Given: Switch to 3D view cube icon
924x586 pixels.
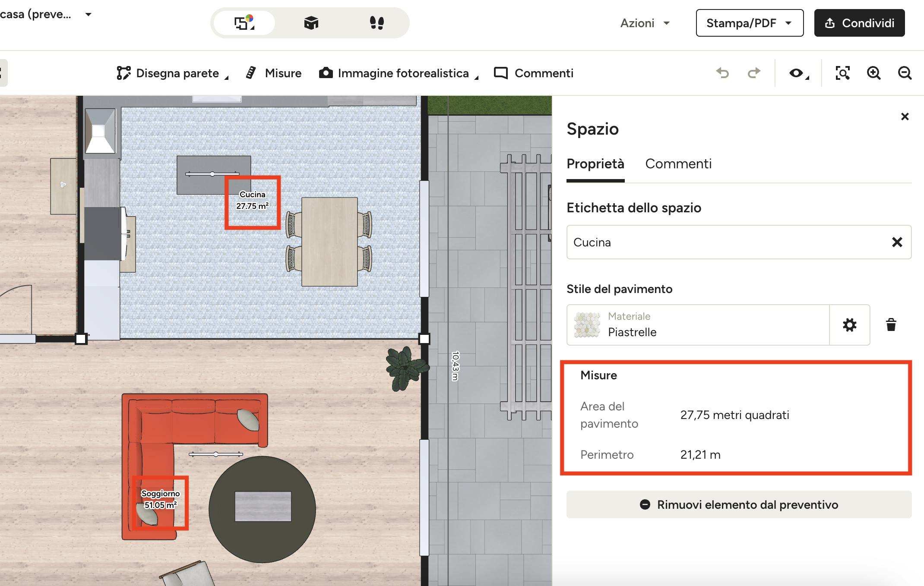Looking at the screenshot, I should 311,23.
